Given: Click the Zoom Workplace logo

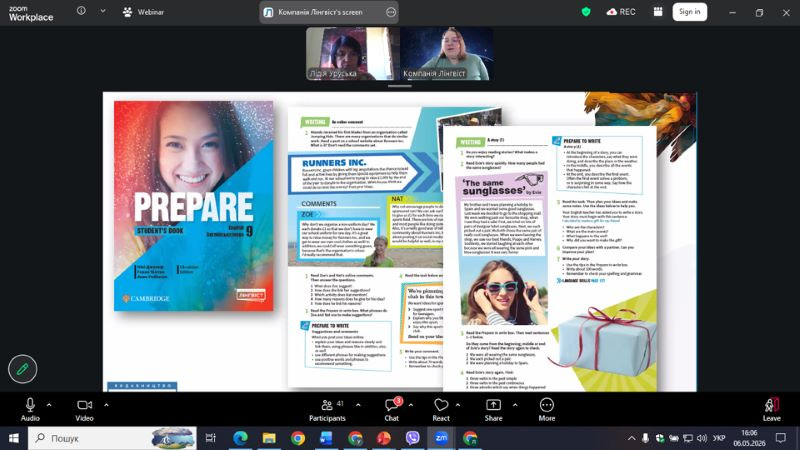Looking at the screenshot, I should click(31, 13).
